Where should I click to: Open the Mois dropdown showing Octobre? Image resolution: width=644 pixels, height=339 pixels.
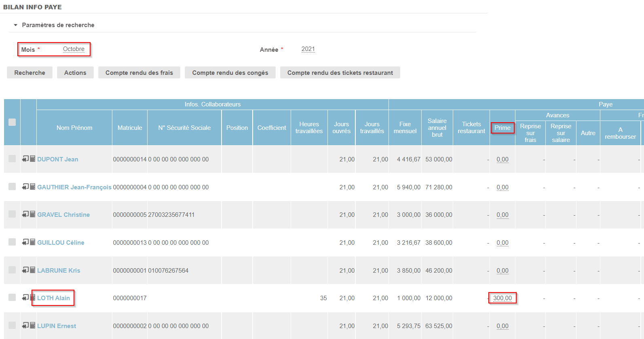point(74,49)
